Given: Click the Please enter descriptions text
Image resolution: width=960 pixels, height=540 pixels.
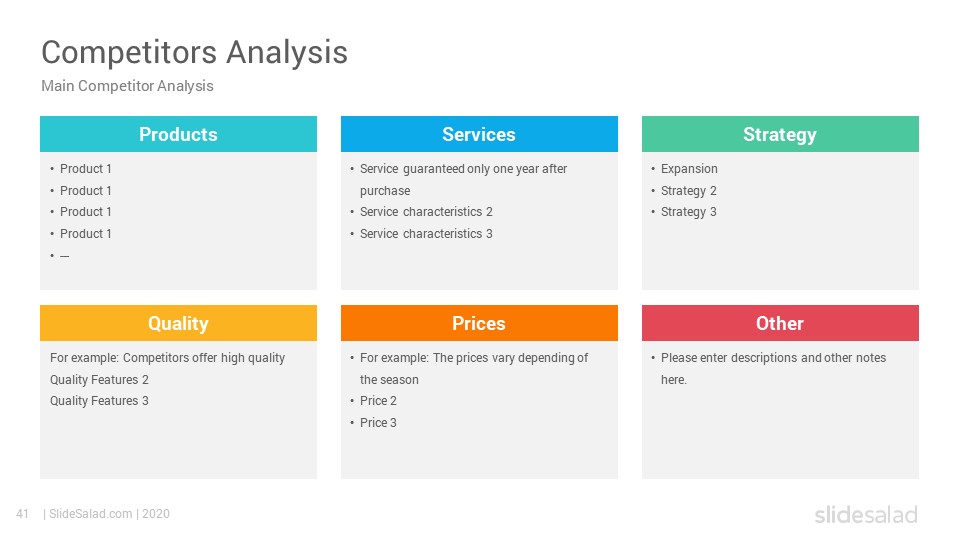Looking at the screenshot, I should (x=773, y=358).
